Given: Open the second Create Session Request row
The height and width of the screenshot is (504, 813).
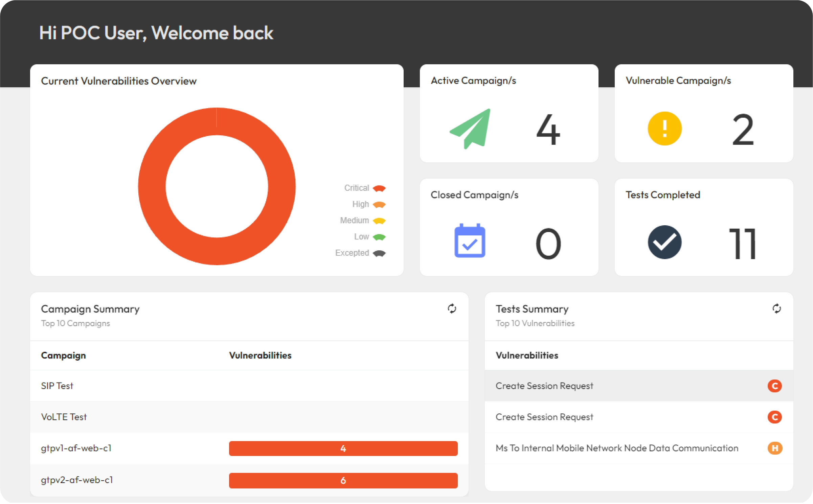Looking at the screenshot, I should 639,417.
